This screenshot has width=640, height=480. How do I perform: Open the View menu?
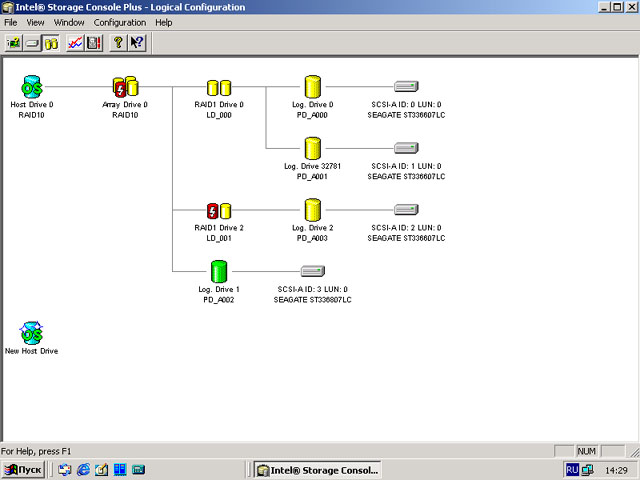tap(35, 22)
